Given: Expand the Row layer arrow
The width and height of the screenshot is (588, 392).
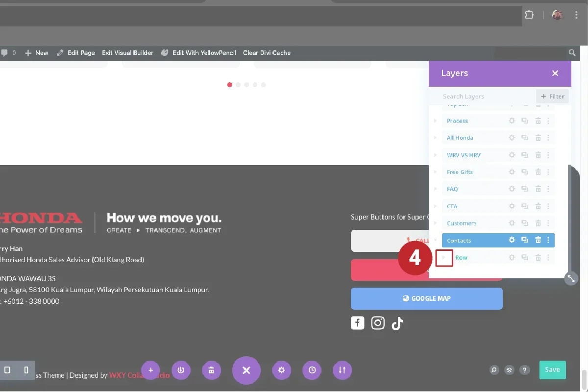Looking at the screenshot, I should click(444, 257).
